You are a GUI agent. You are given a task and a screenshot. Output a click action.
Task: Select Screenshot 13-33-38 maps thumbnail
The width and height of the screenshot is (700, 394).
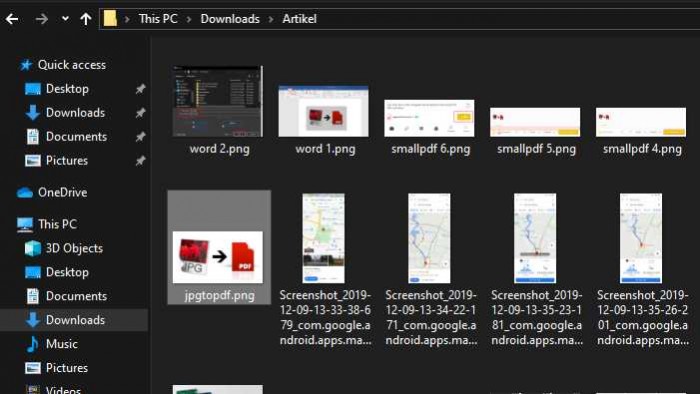[324, 238]
